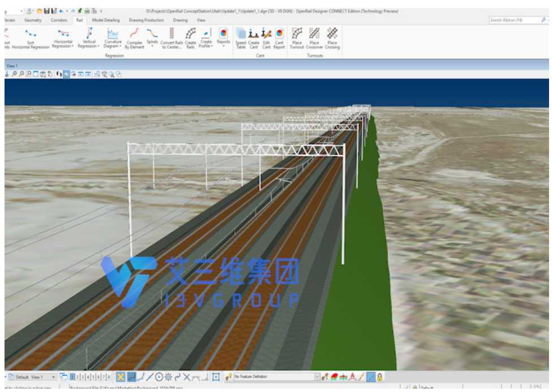This screenshot has width=553, height=392.
Task: Select the Place Crossing tool
Action: (332, 39)
